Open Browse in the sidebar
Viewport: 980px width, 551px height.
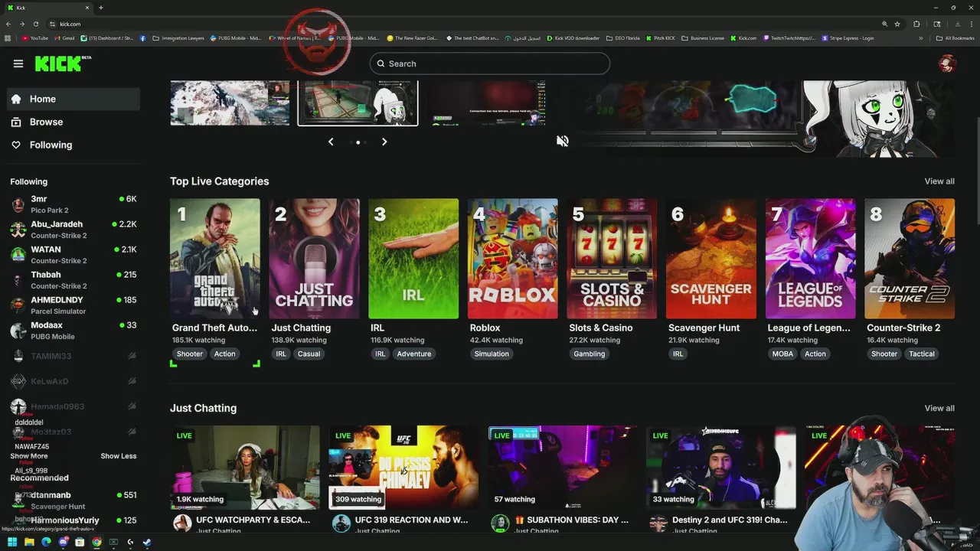click(73, 122)
